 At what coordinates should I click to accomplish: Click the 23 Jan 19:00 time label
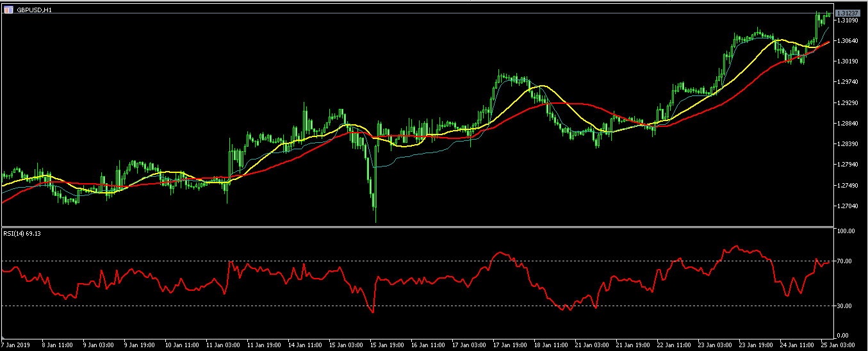756,345
